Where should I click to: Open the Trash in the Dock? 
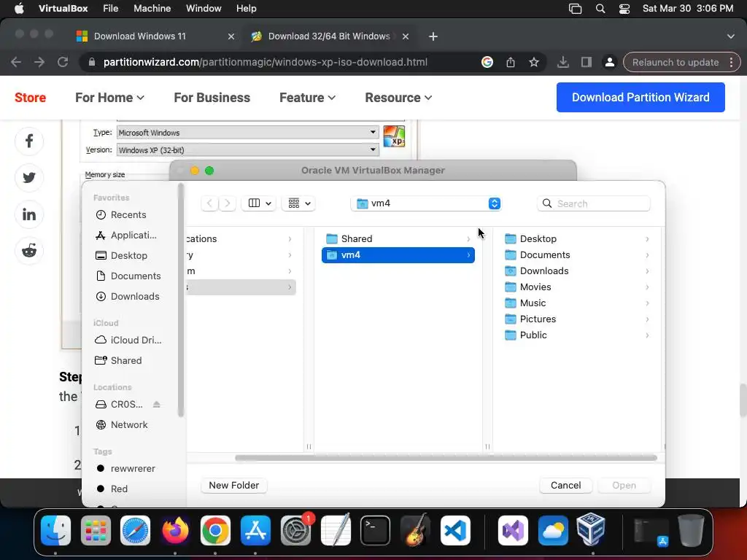(x=692, y=530)
